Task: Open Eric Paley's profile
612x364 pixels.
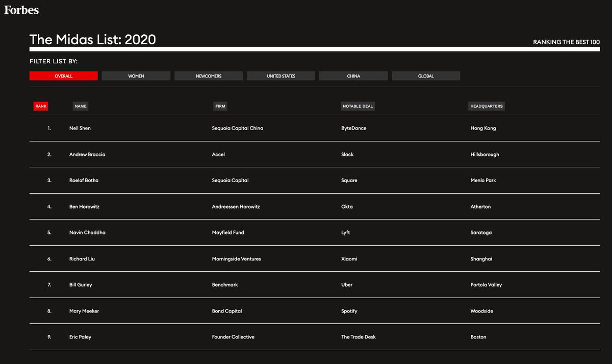Action: click(80, 337)
